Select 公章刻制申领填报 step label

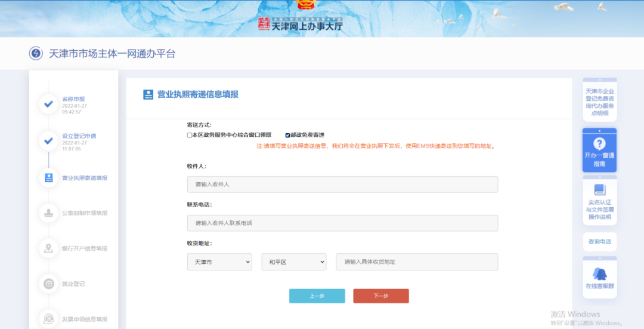point(85,213)
